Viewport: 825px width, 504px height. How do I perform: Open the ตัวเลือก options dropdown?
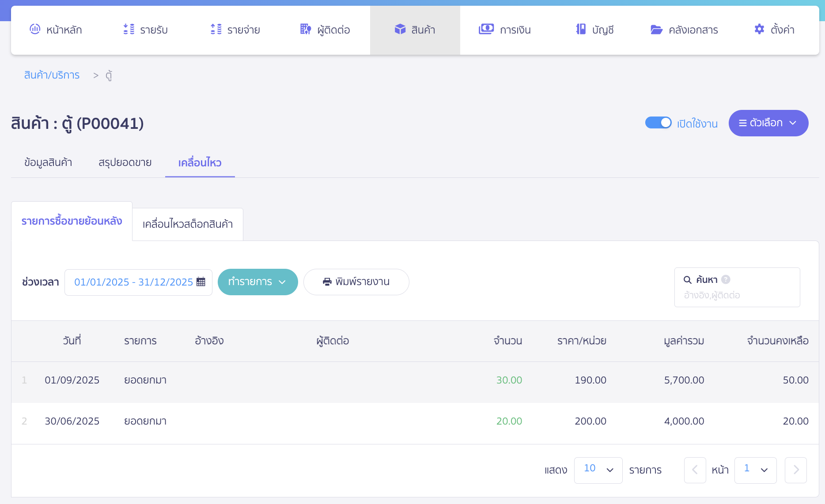(x=768, y=123)
